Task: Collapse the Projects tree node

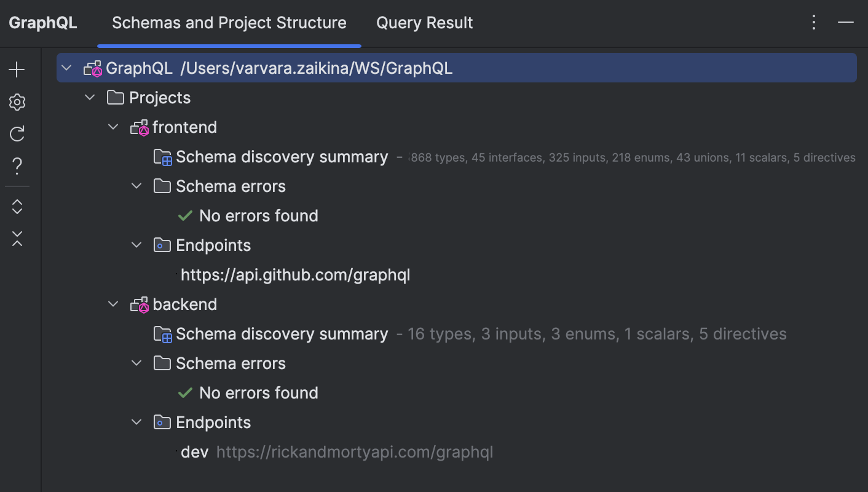Action: tap(89, 97)
